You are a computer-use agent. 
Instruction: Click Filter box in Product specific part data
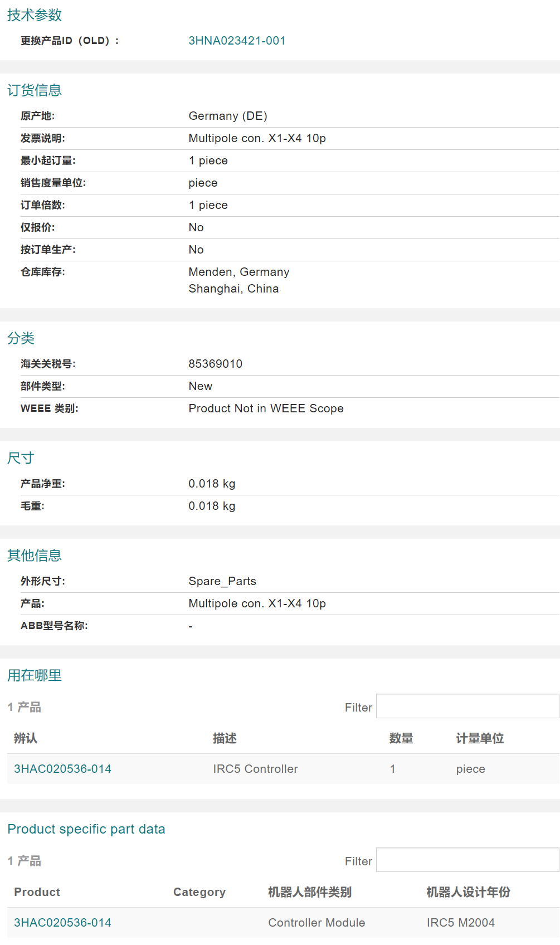[x=467, y=860]
